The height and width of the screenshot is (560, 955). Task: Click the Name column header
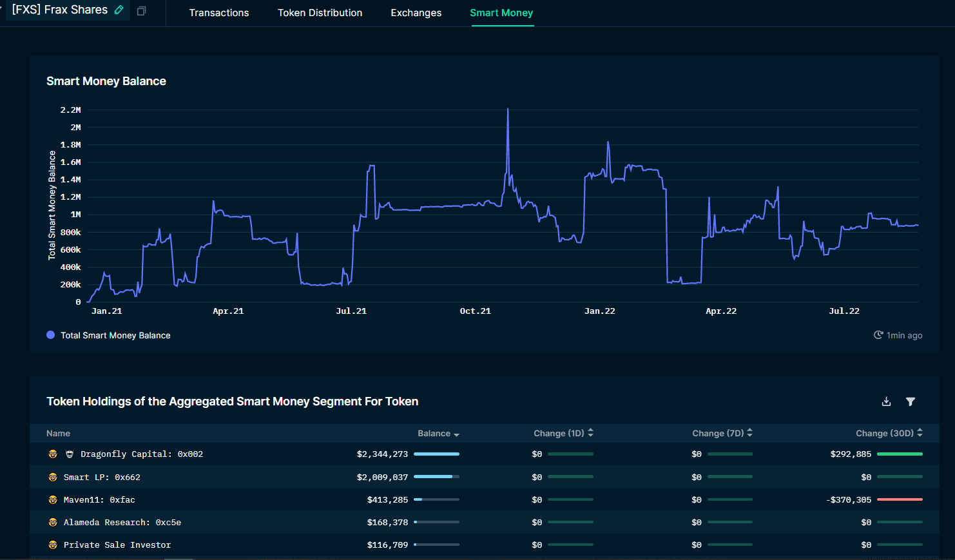coord(58,434)
